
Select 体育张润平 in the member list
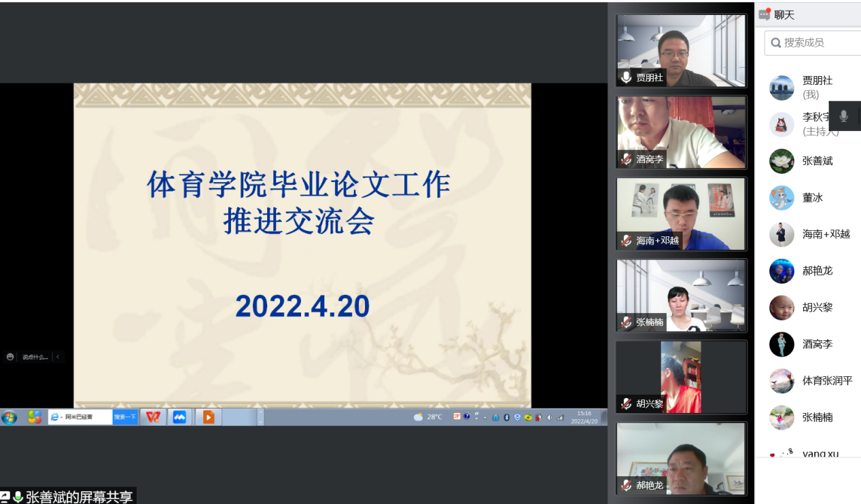point(826,380)
